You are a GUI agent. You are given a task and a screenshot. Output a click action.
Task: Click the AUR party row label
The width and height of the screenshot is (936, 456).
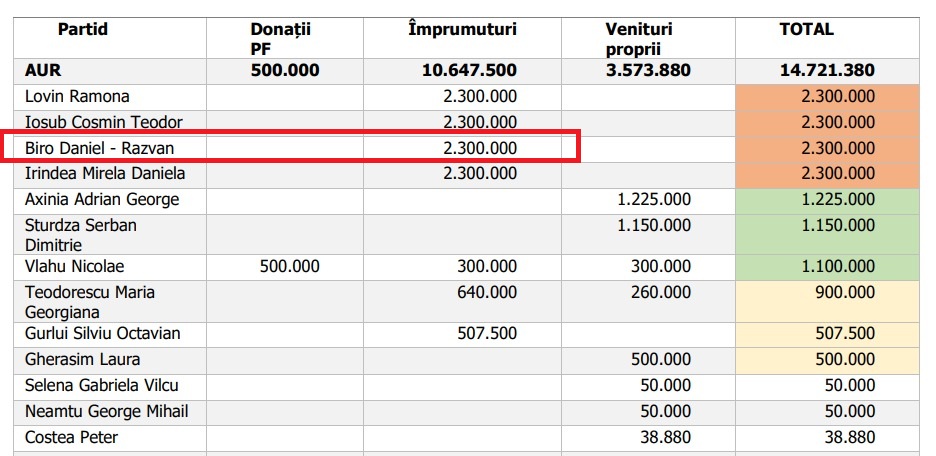click(x=43, y=71)
